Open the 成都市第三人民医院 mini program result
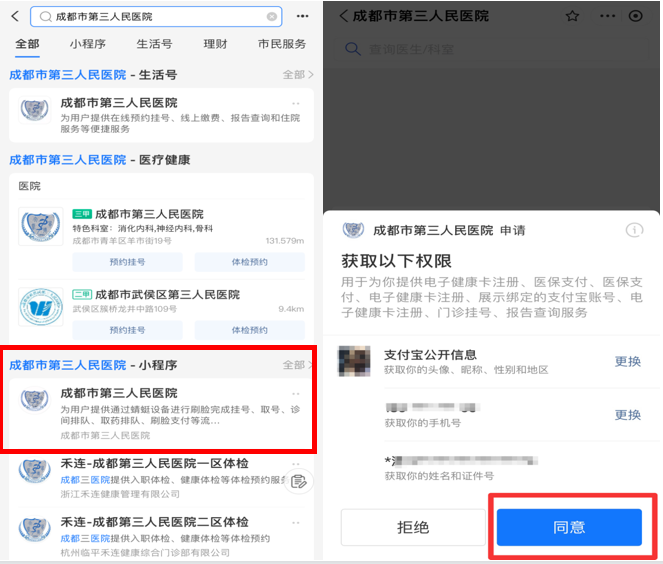The width and height of the screenshot is (663, 564). coord(161,414)
